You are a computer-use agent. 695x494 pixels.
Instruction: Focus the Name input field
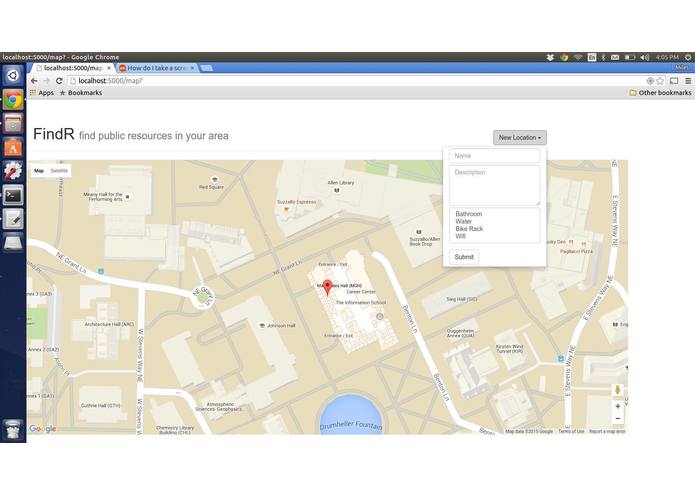495,156
